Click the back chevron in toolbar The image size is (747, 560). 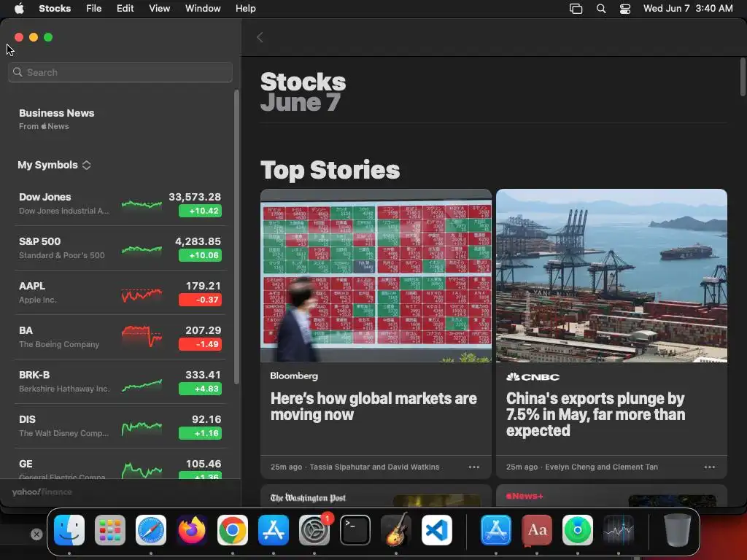(260, 38)
